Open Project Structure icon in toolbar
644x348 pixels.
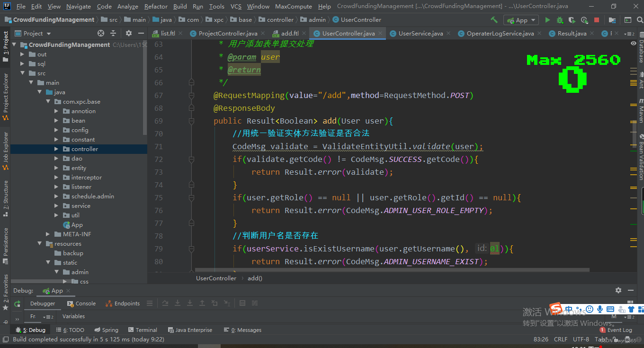[612, 20]
